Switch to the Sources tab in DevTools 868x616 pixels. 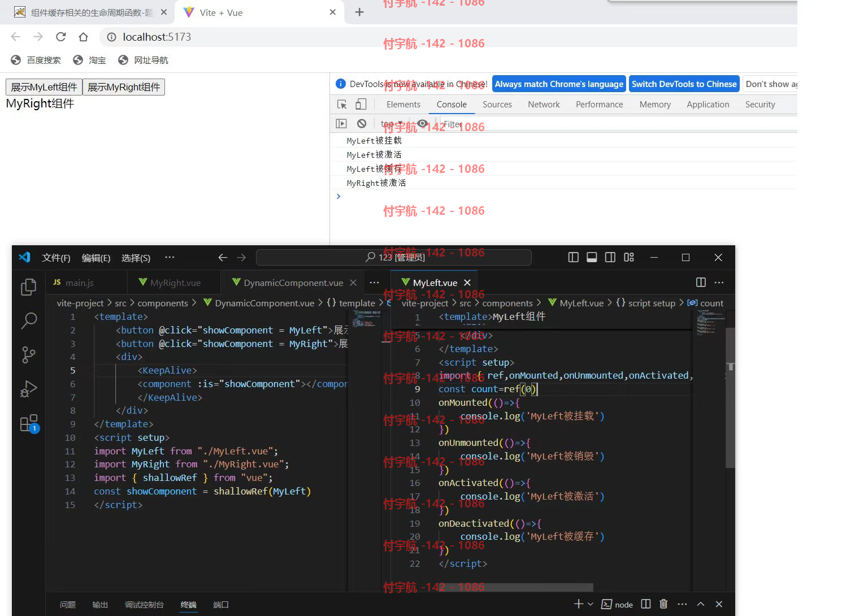(x=497, y=105)
